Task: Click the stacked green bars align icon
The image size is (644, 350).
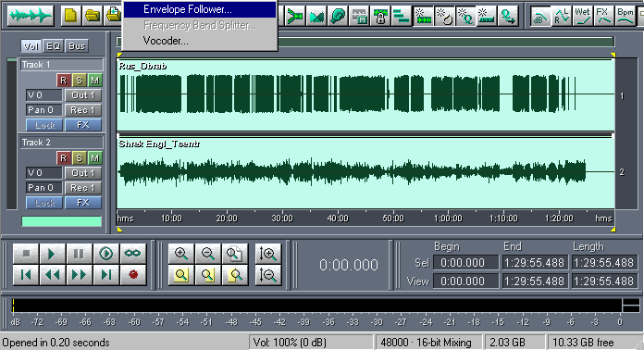Action: click(x=402, y=17)
